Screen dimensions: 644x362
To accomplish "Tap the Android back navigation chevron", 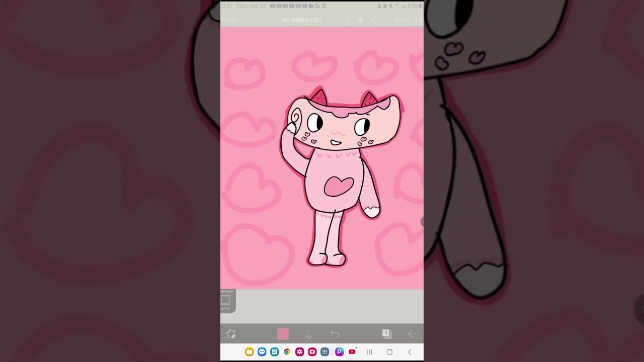I will 410,352.
